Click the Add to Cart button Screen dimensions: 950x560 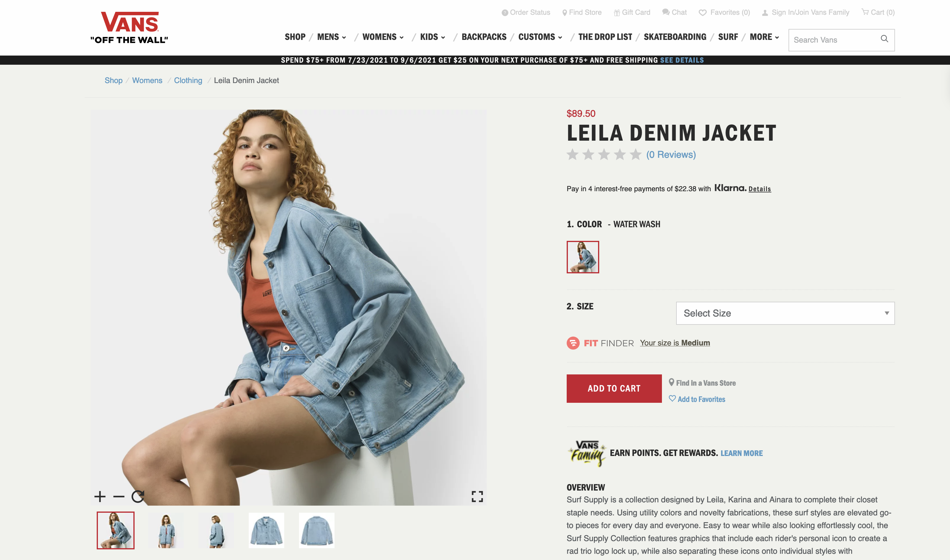(x=614, y=388)
